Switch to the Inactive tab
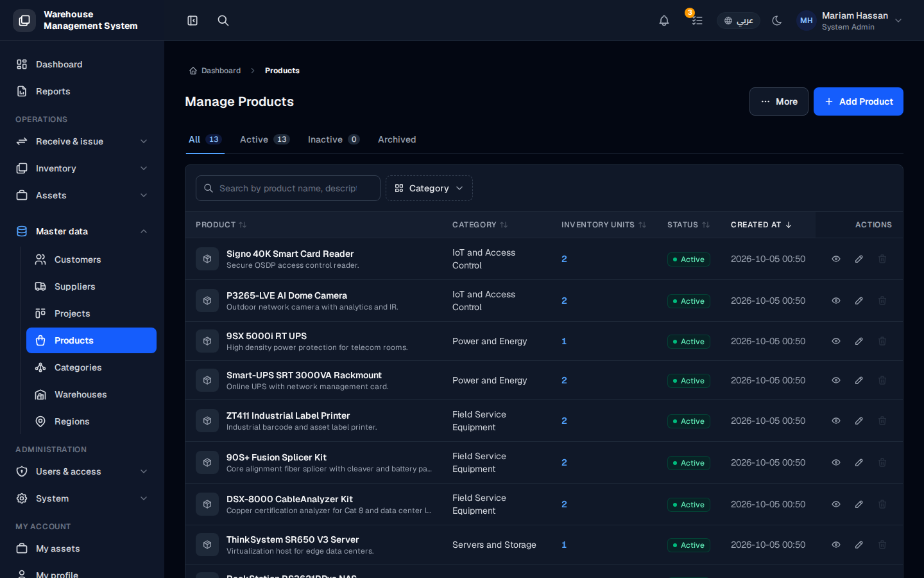Viewport: 924px width, 578px height. (x=334, y=139)
